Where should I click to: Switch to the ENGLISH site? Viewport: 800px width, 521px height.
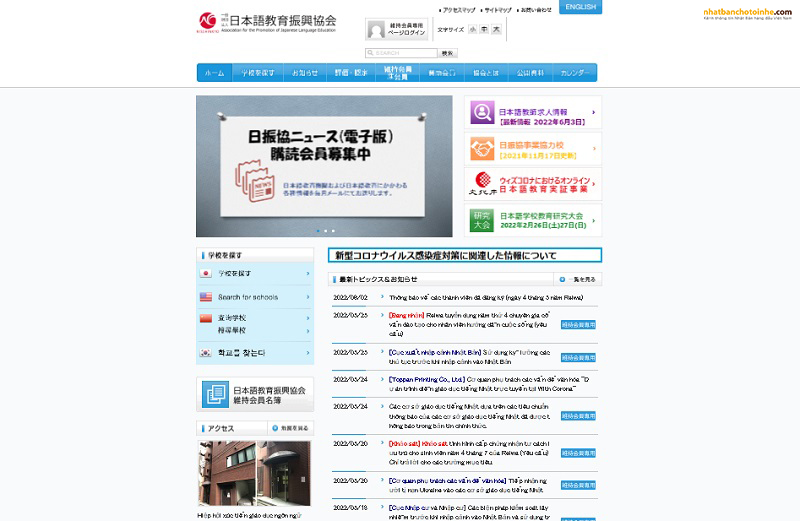tap(581, 7)
